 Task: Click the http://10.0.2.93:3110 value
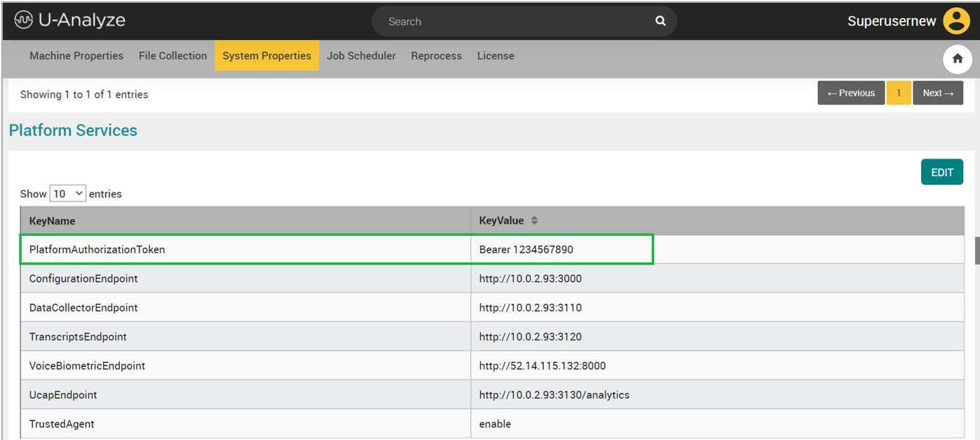(x=531, y=307)
